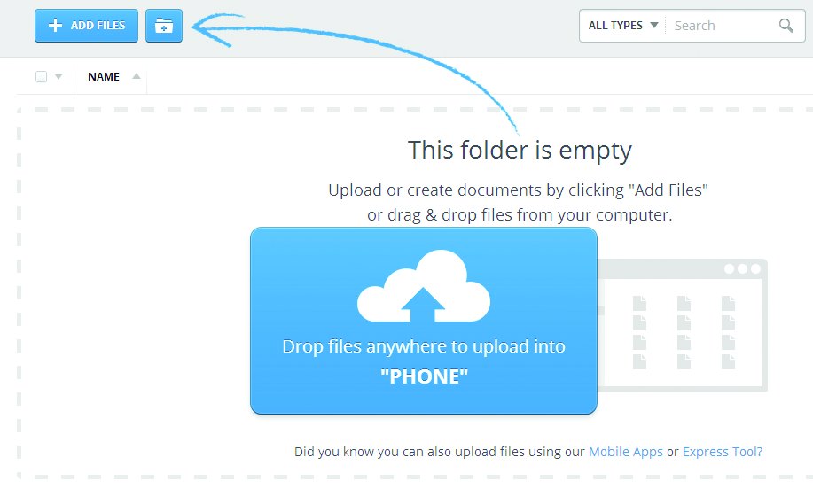The height and width of the screenshot is (504, 813).
Task: Focus the Search input field
Action: [x=721, y=26]
